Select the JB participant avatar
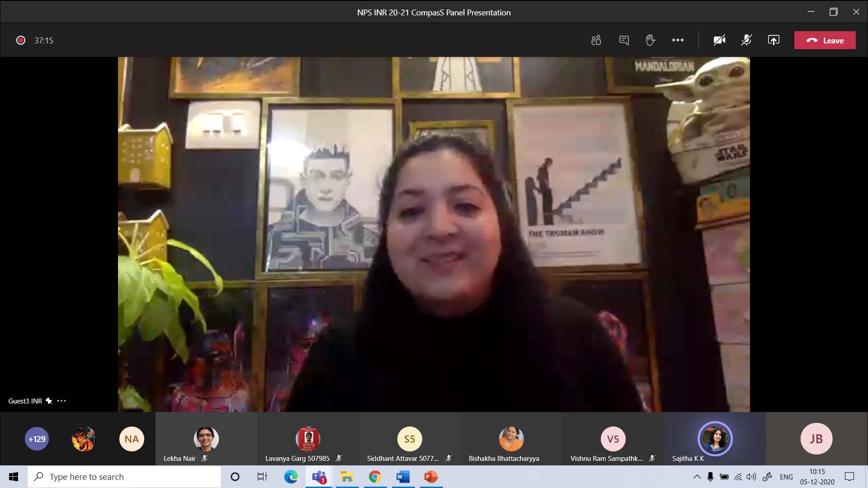The image size is (868, 488). click(816, 439)
